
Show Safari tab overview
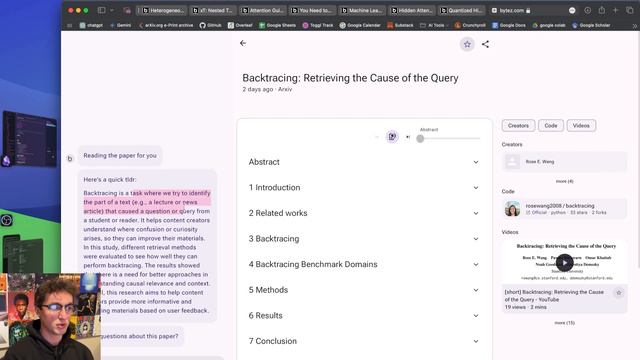[629, 10]
